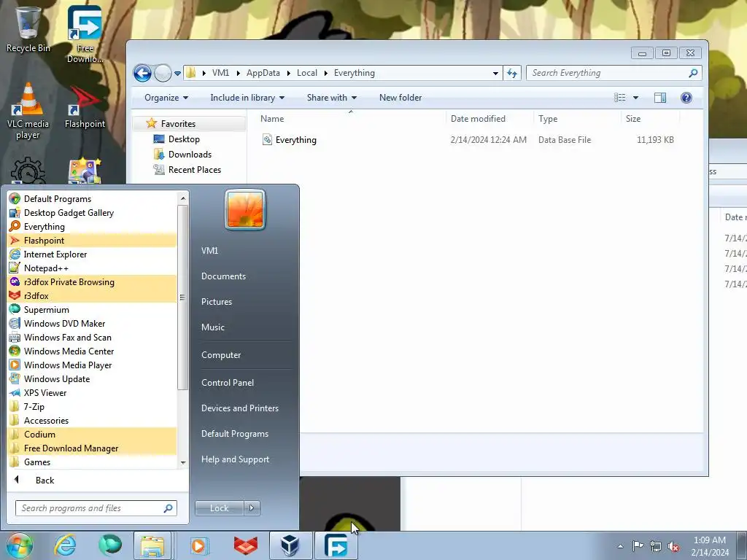Image resolution: width=747 pixels, height=560 pixels.
Task: Expand address bar previous locations dropdown
Action: click(x=495, y=73)
